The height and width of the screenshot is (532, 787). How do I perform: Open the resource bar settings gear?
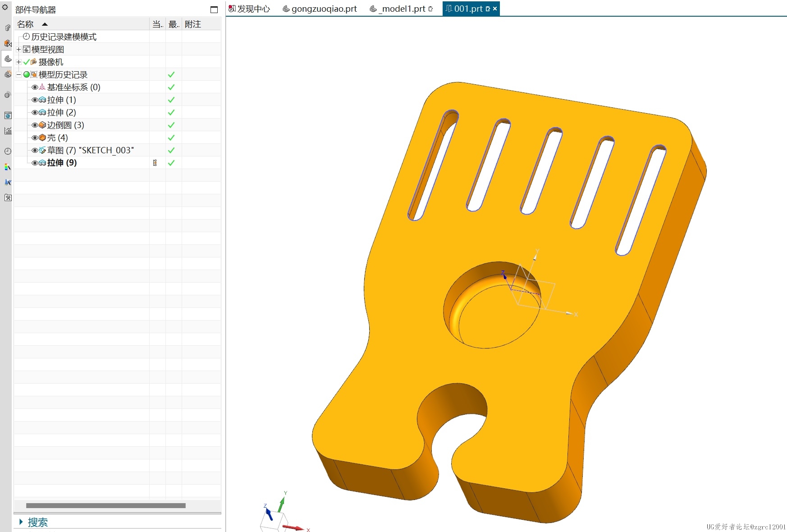pos(5,7)
